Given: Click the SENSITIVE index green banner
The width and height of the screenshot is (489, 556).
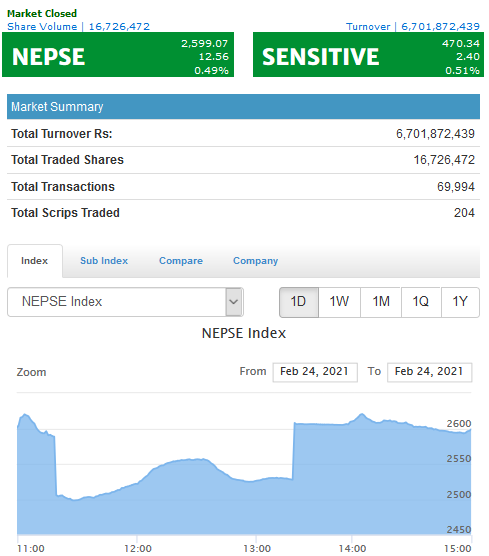Looking at the screenshot, I should pyautogui.click(x=368, y=55).
